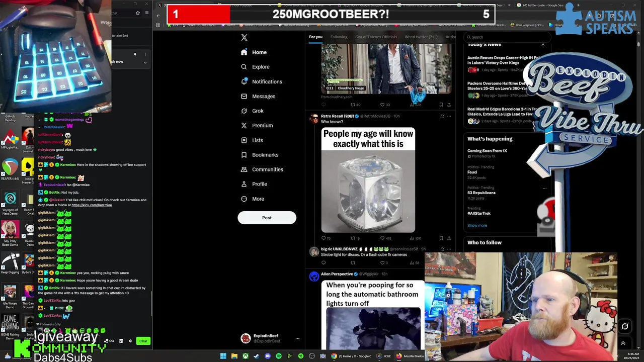Click the X logo above Home
This screenshot has width=644, height=362.
[x=244, y=37]
